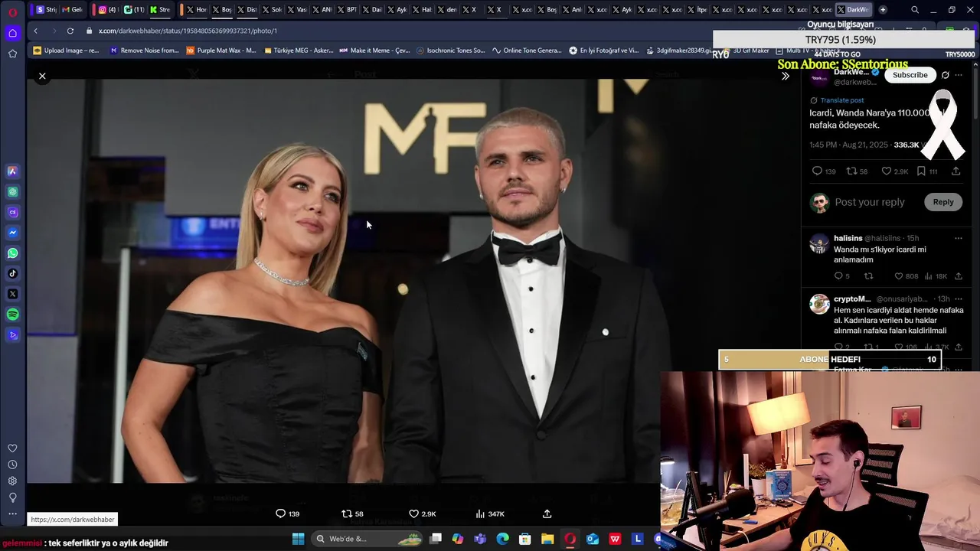View post analytics 347K below photo

[x=480, y=514]
